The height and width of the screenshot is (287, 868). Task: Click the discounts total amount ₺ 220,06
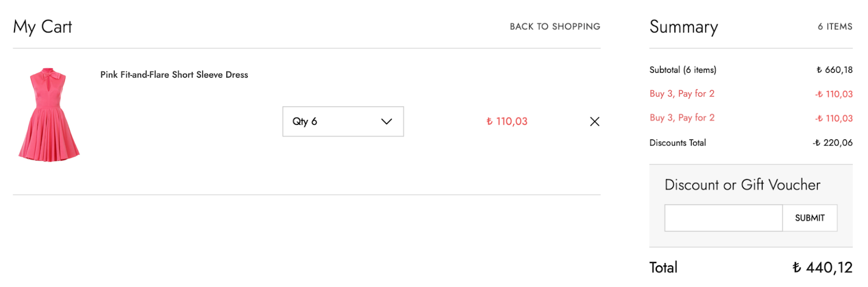[833, 143]
